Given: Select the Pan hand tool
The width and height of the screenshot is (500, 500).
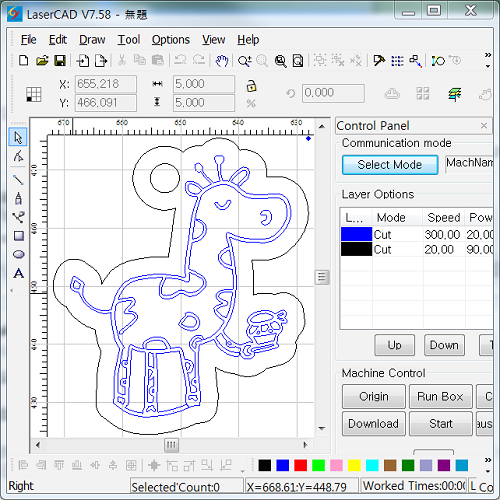Looking at the screenshot, I should click(x=222, y=61).
